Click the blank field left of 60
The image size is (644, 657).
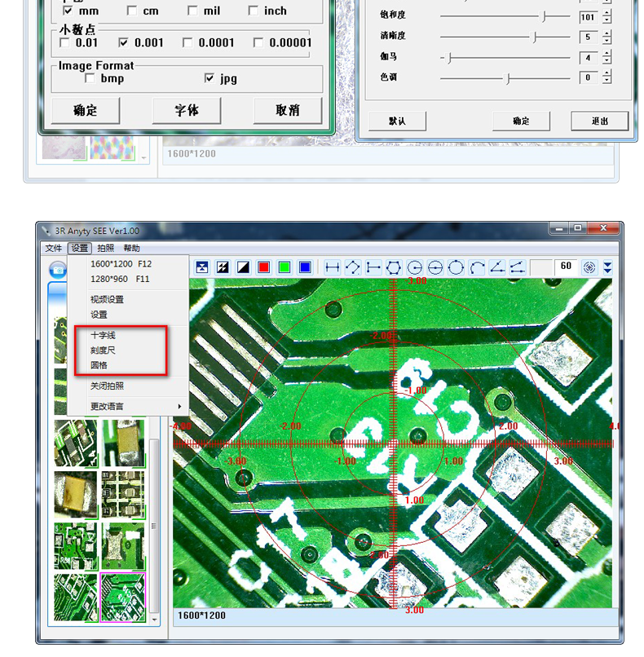click(x=542, y=267)
